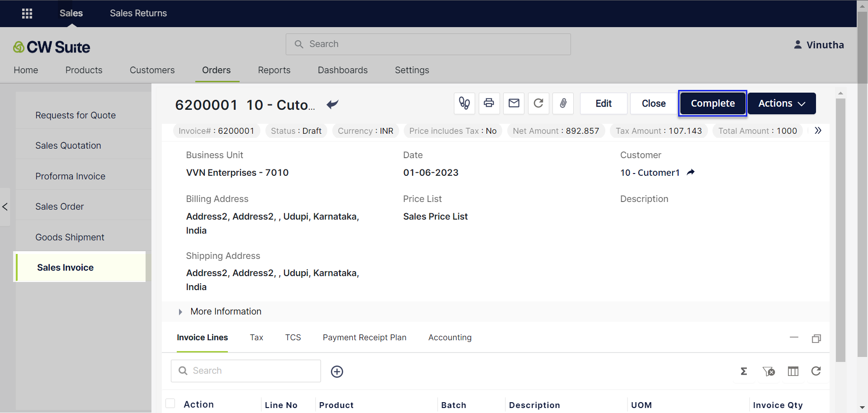
Task: Clear filters on invoice lines
Action: pyautogui.click(x=769, y=371)
